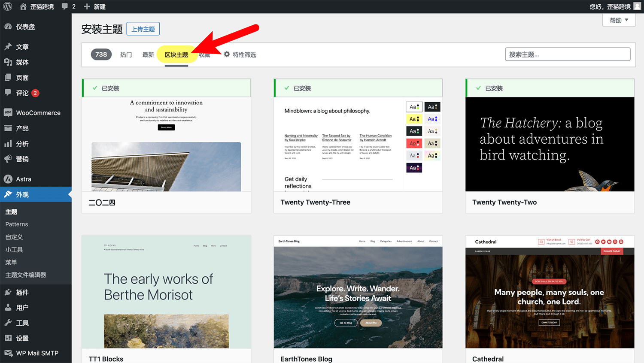Click the 搜索主题 search field
The image size is (644, 363).
[x=568, y=54]
